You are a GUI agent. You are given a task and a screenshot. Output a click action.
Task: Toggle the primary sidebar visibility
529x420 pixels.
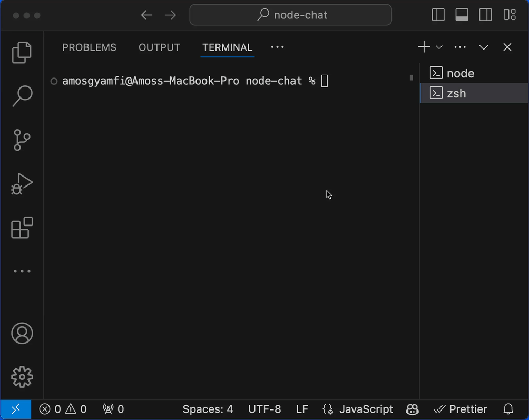click(x=438, y=15)
